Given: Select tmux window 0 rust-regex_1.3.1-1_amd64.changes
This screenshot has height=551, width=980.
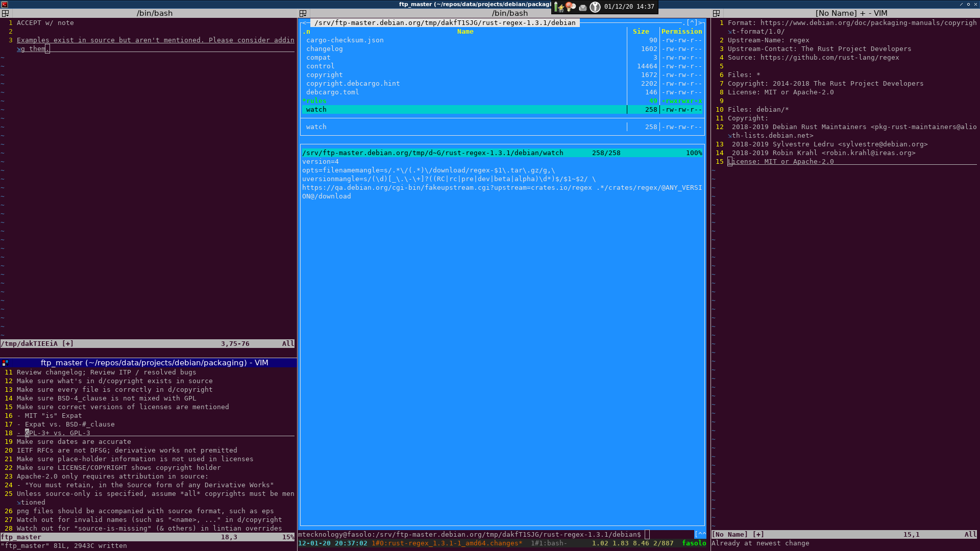Looking at the screenshot, I should (x=447, y=543).
